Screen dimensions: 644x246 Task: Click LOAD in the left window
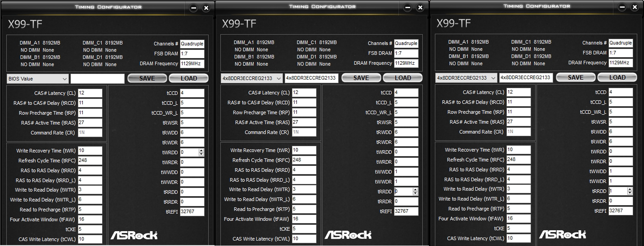tap(188, 78)
